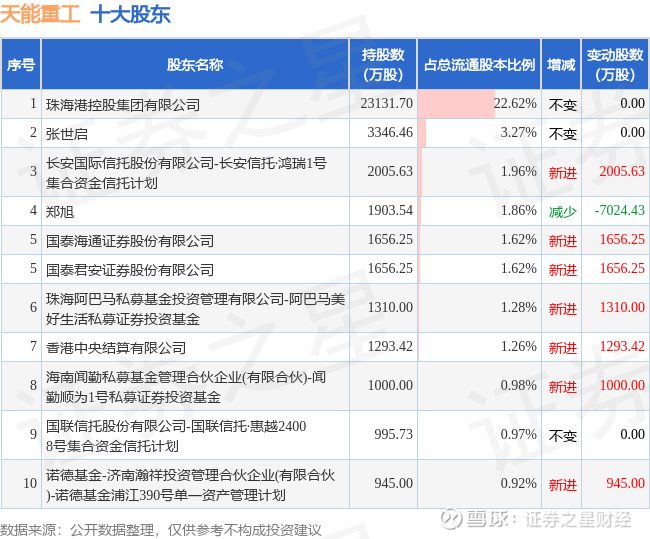Screen dimensions: 650x539
Task: Click 不变 in the 珠海港控股 row
Action: coord(563,105)
